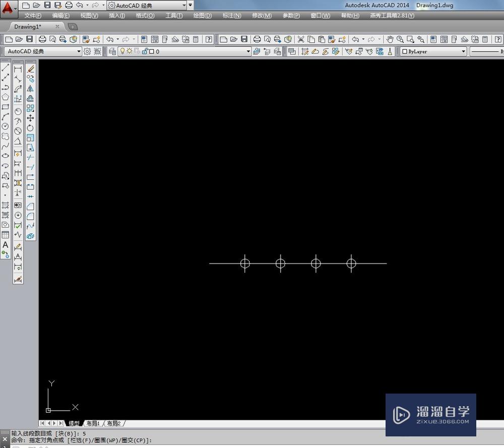Select the Radius dimension tool
Image resolution: width=504 pixels, height=448 pixels.
point(18,111)
